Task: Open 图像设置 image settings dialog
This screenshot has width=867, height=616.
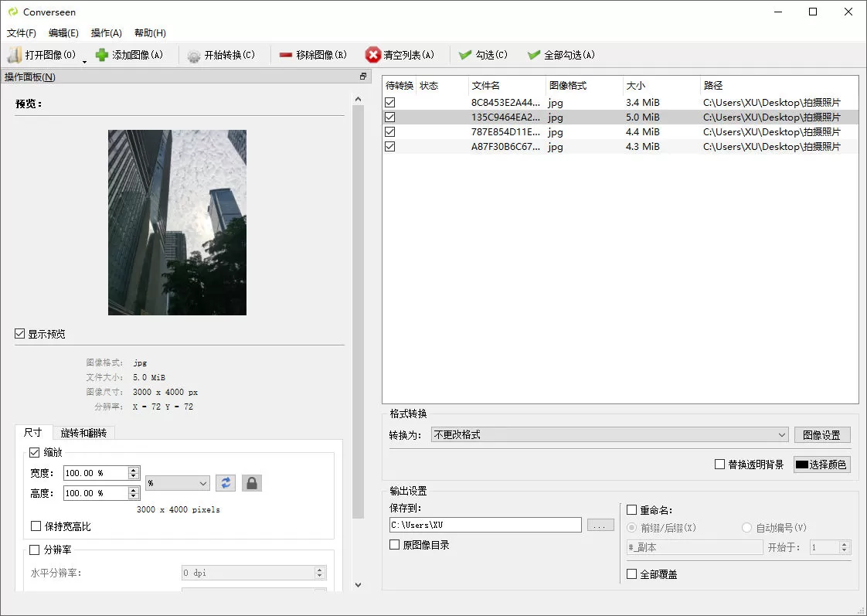Action: coord(822,434)
